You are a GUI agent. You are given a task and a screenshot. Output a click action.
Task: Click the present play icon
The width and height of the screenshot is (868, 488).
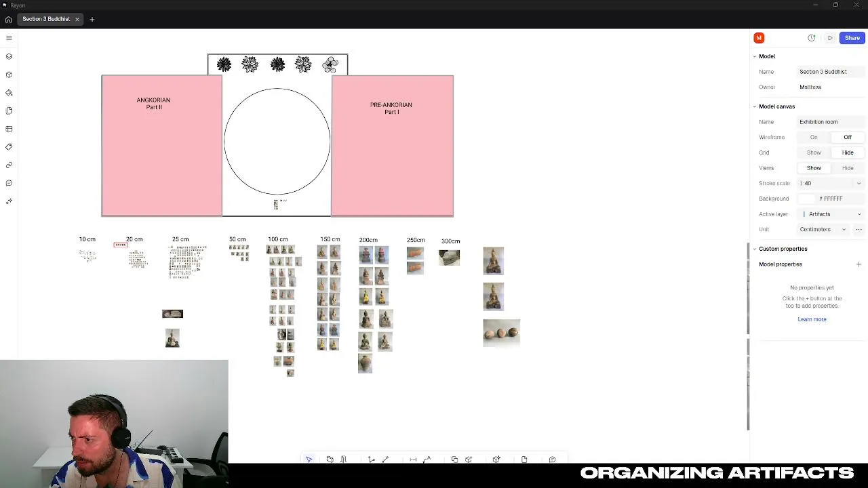click(x=830, y=38)
